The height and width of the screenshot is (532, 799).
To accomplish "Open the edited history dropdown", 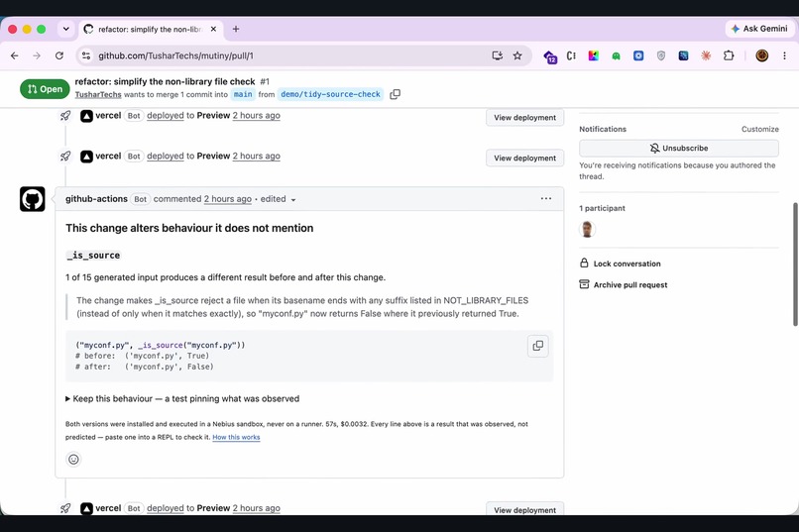I will (279, 199).
